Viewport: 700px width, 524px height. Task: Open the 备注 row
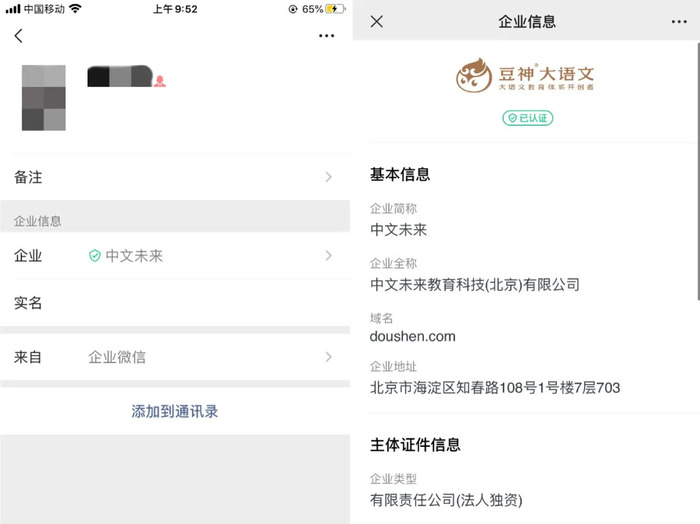coord(175,177)
